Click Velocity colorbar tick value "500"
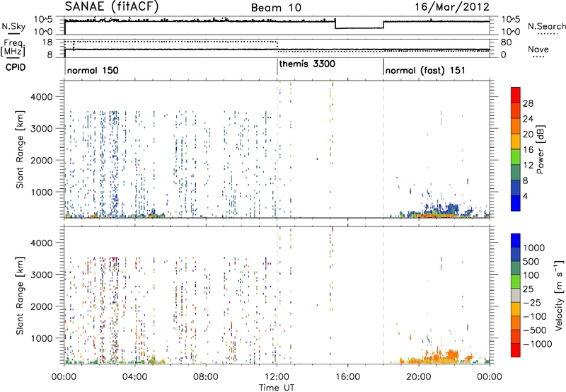Image resolution: width=566 pixels, height=392 pixels. click(531, 261)
